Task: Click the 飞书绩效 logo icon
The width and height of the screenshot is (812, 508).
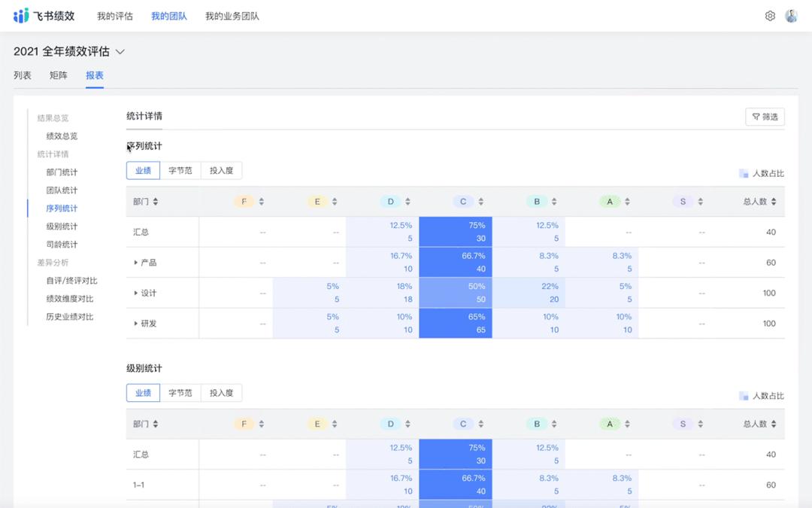Action: 21,16
